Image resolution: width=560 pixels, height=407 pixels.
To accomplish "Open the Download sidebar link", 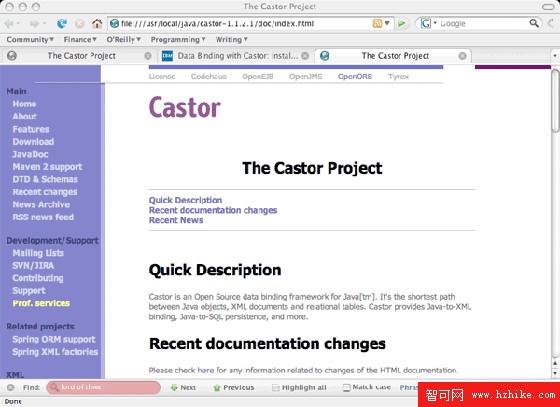I will (33, 142).
